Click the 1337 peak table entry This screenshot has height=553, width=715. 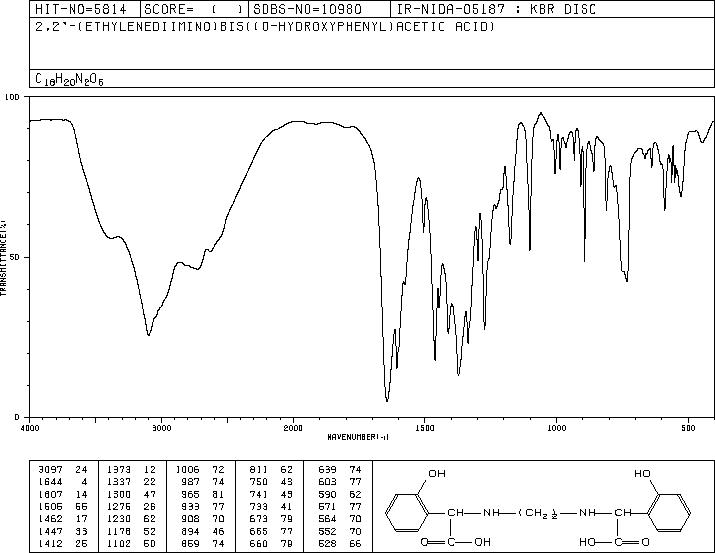(131, 482)
